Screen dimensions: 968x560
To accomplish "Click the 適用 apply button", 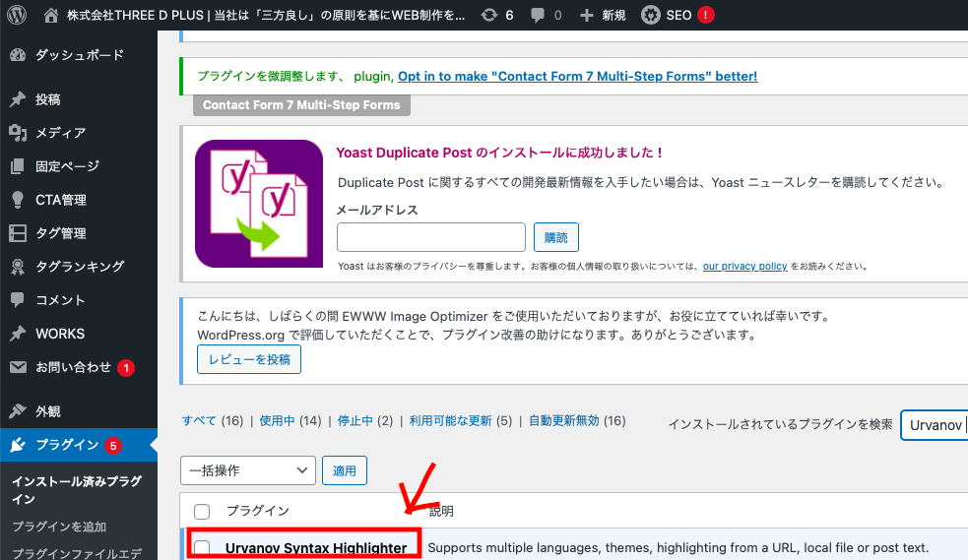I will (x=345, y=470).
